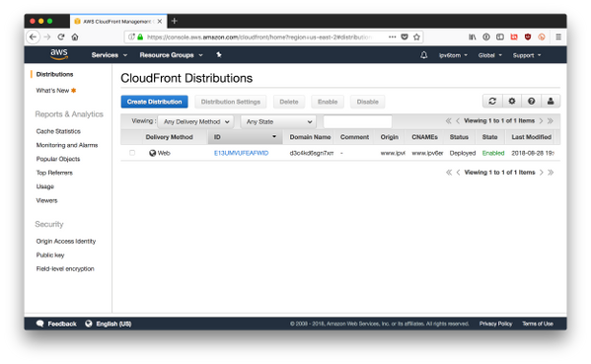The height and width of the screenshot is (364, 591).
Task: Select the checkbox for the Web distribution row
Action: (132, 153)
